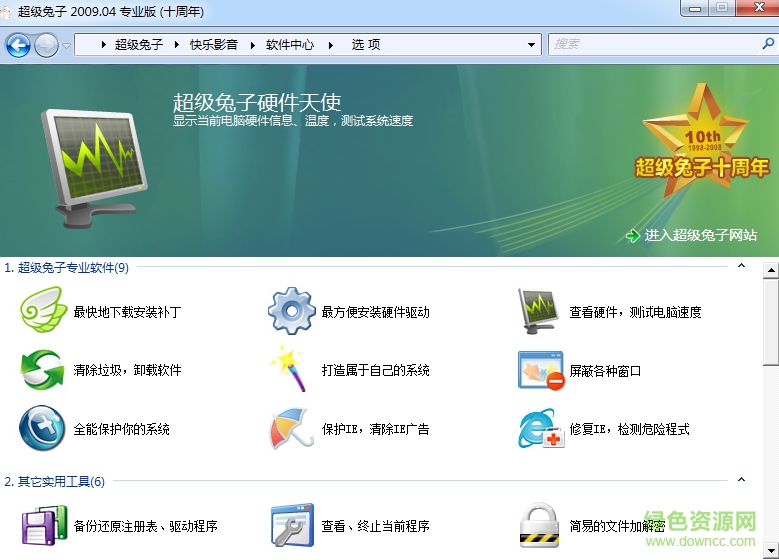The width and height of the screenshot is (779, 560).
Task: Click the greyed forward arrow button
Action: [x=46, y=46]
